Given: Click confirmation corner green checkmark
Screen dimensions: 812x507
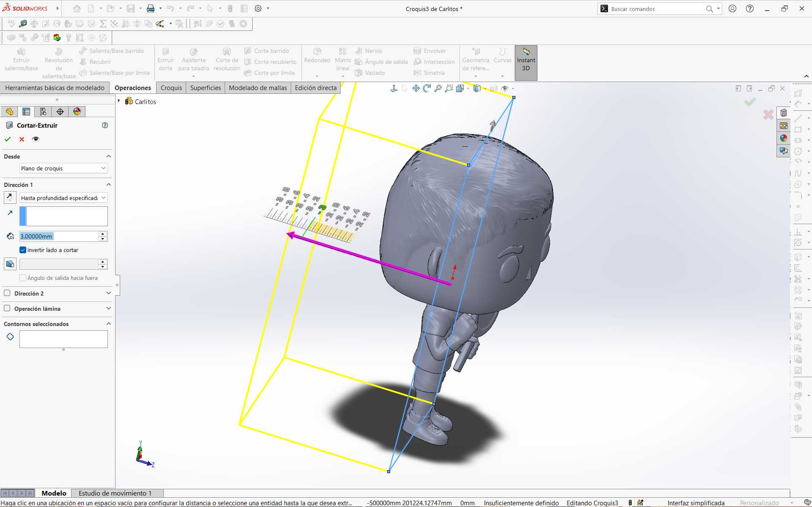Looking at the screenshot, I should (750, 102).
